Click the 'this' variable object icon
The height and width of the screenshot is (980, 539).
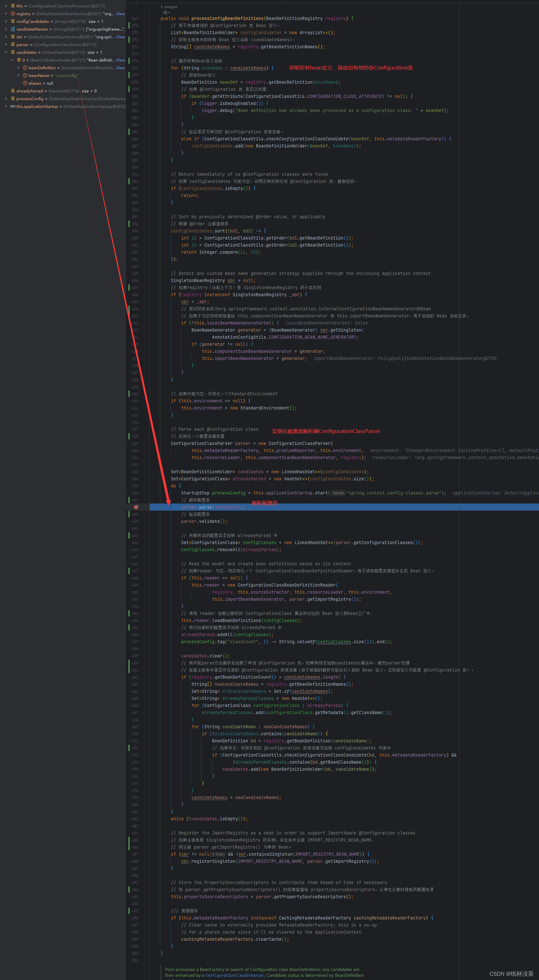[x=13, y=6]
